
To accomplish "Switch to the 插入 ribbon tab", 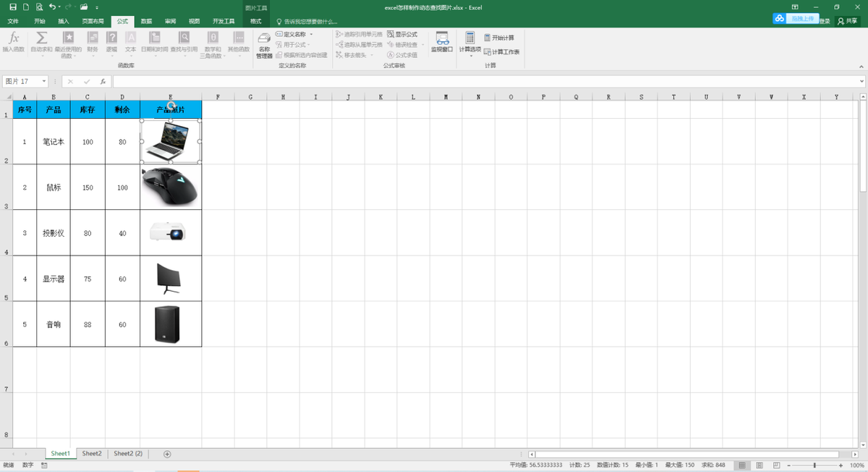I will [64, 22].
